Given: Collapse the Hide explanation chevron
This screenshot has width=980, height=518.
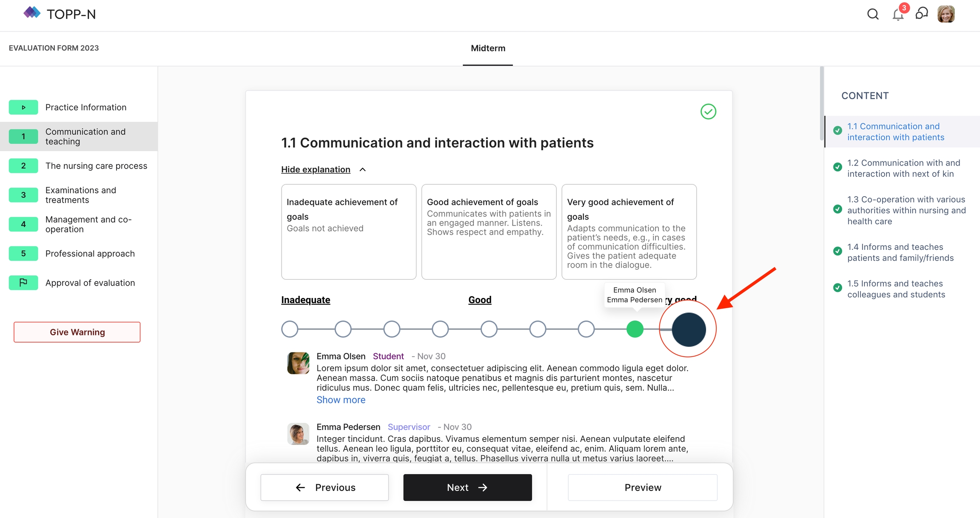Looking at the screenshot, I should (x=362, y=169).
